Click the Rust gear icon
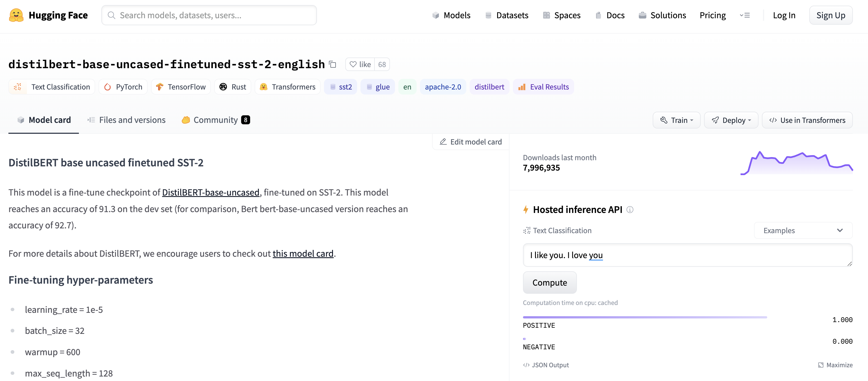 (x=223, y=87)
